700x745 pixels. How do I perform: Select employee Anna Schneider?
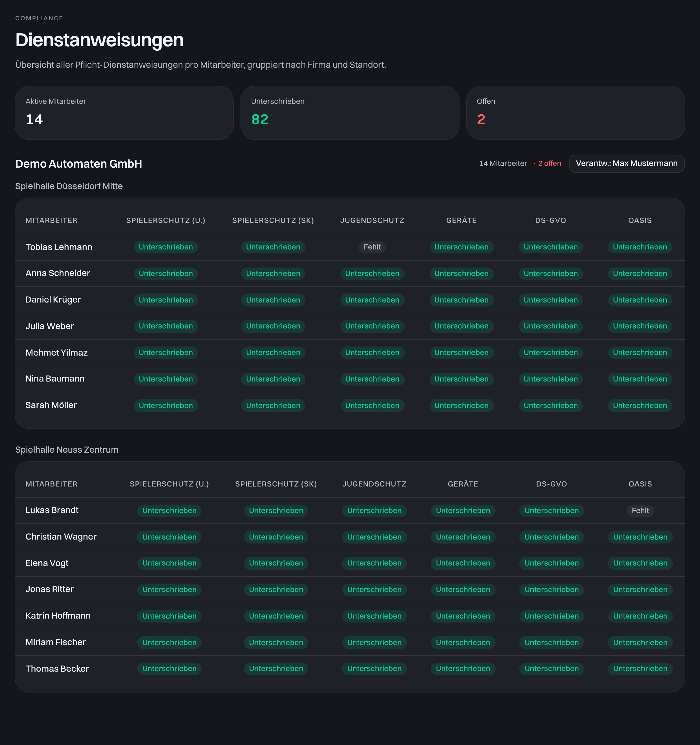tap(58, 273)
